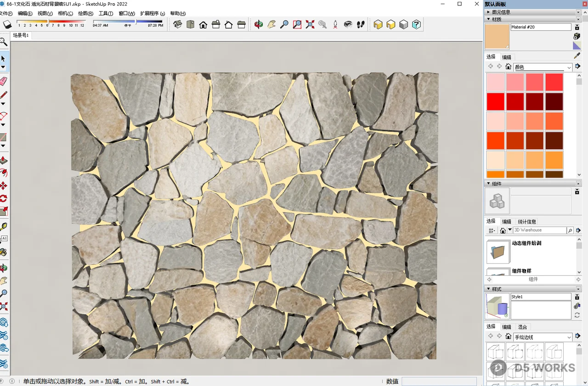588x386 pixels.
Task: Open the 颜色 material library dropdown
Action: (543, 67)
